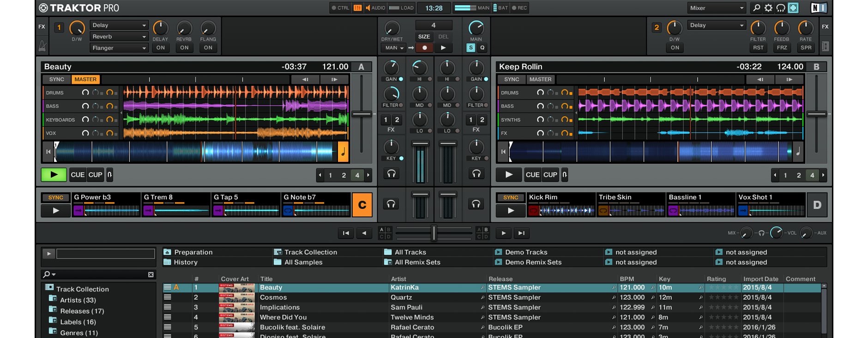Open the Preferences gear icon

768,8
